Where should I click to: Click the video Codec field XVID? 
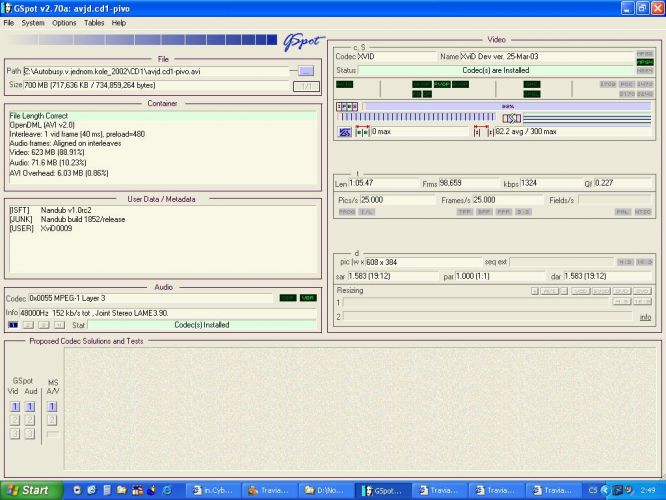pos(396,56)
